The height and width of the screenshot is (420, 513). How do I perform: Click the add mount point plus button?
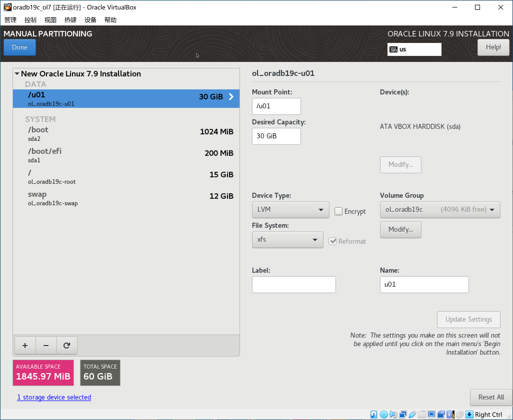pyautogui.click(x=25, y=346)
